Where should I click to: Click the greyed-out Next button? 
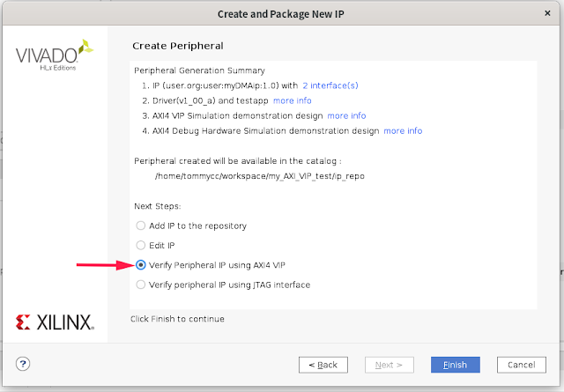(x=389, y=365)
